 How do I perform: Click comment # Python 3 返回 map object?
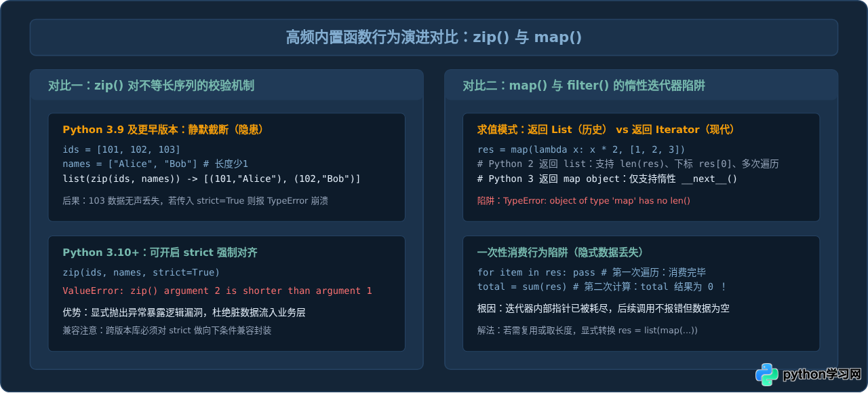pos(608,179)
